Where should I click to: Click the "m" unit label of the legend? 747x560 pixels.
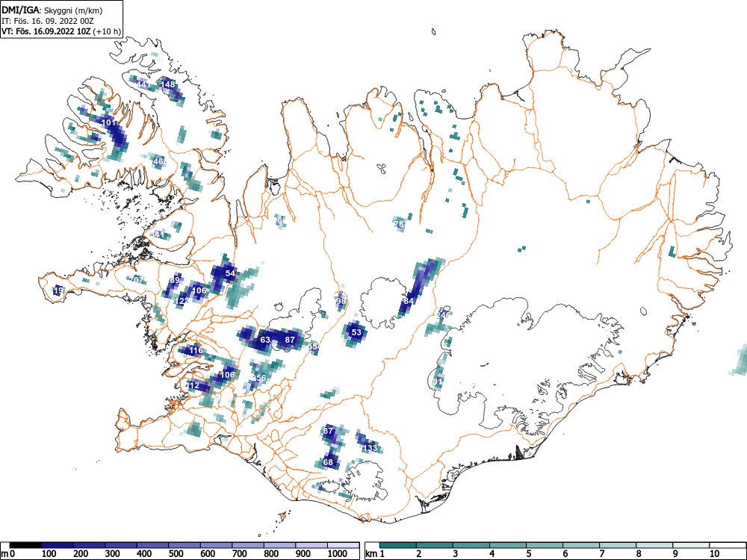tap(4, 554)
